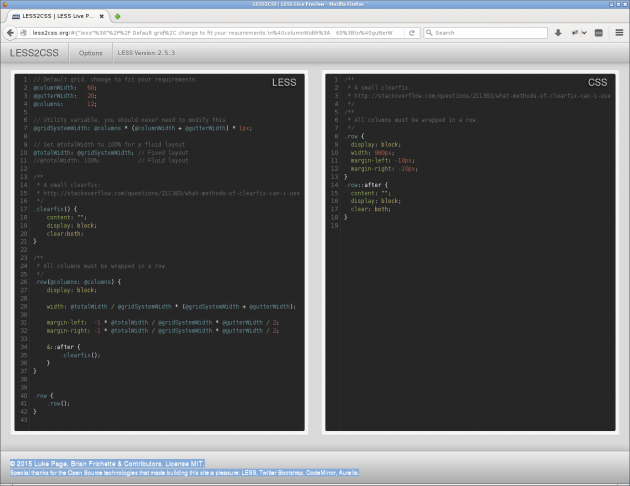Click the stackoverflow URL comment in LESS editor
This screenshot has width=630, height=486.
[x=172, y=193]
